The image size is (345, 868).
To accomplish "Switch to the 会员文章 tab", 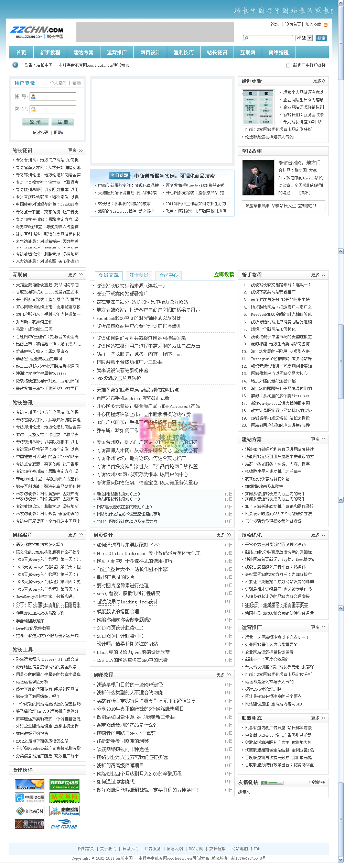I will pyautogui.click(x=109, y=275).
